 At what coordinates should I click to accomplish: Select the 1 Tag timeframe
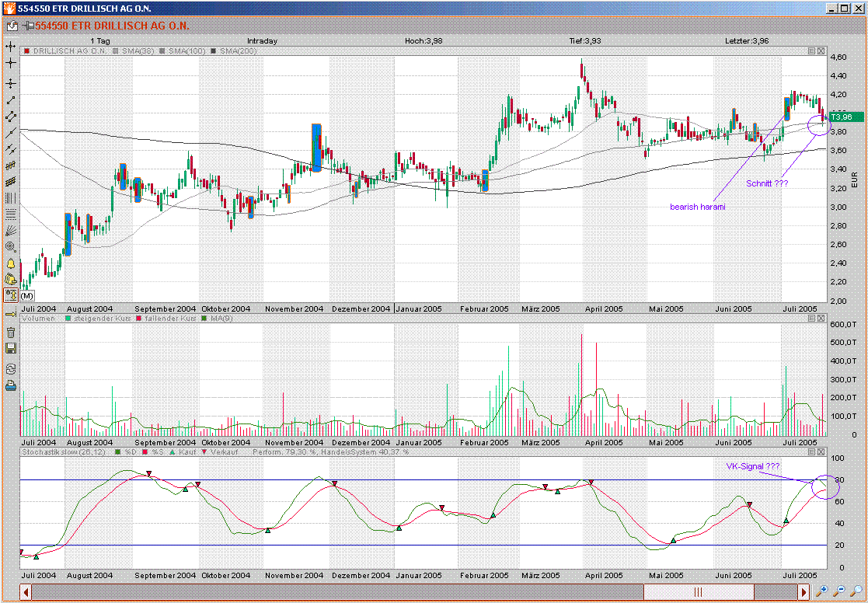click(100, 41)
